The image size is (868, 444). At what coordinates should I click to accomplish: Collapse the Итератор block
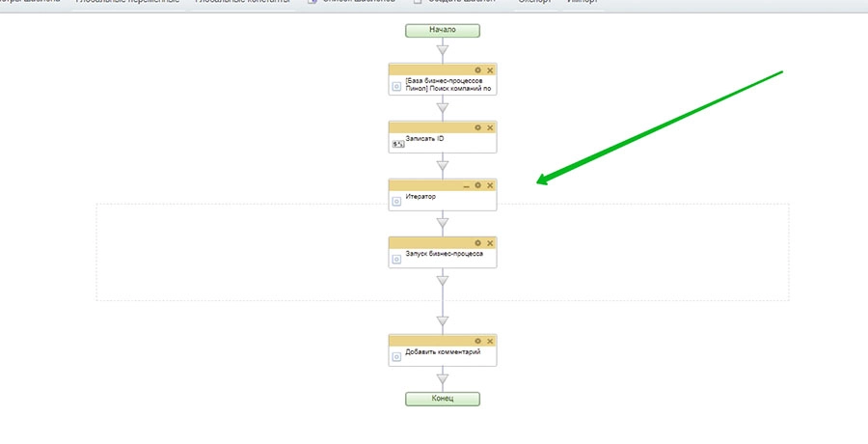click(x=467, y=185)
